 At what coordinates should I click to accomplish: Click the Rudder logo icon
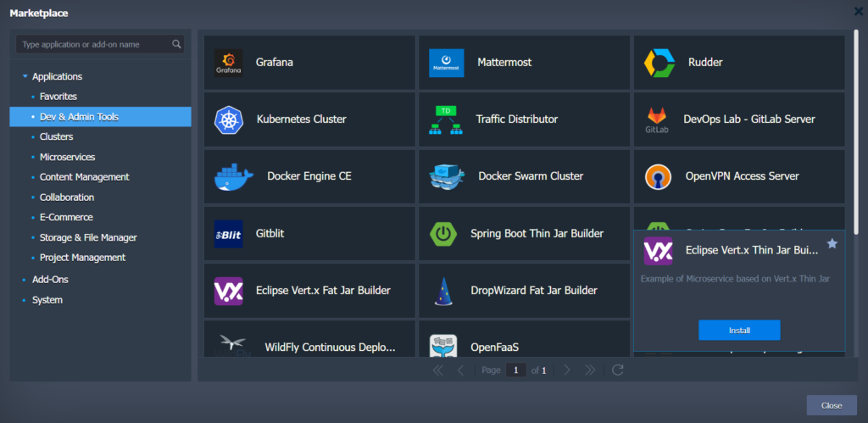[x=659, y=63]
